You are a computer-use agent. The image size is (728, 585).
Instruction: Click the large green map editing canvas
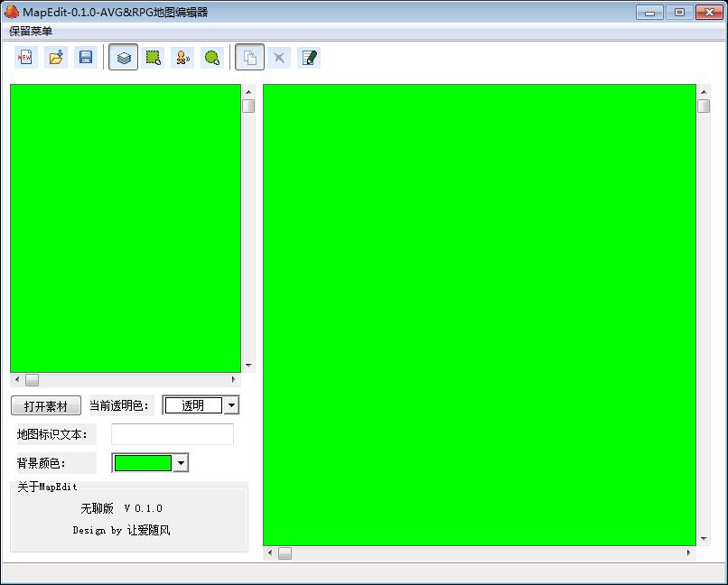coord(480,315)
